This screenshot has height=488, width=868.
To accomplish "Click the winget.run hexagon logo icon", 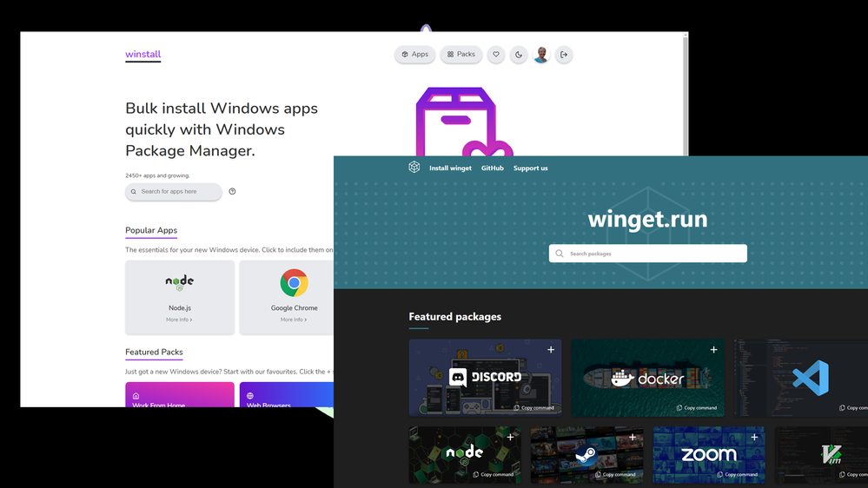I will click(x=414, y=167).
